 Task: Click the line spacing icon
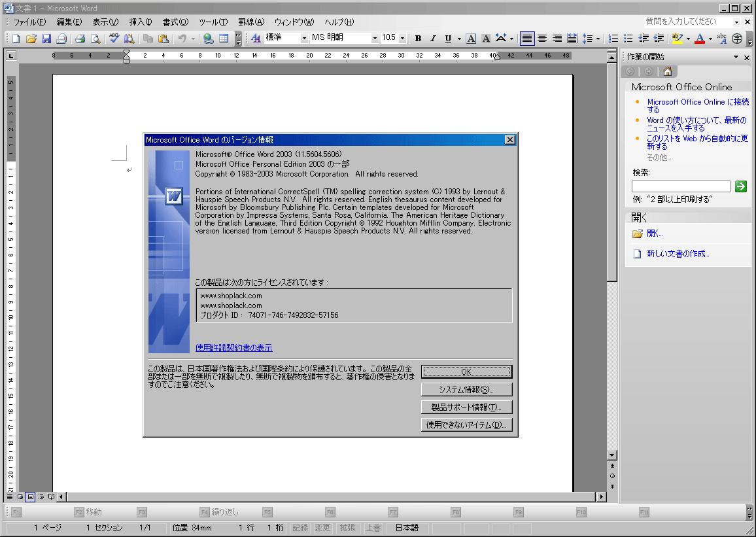[587, 39]
